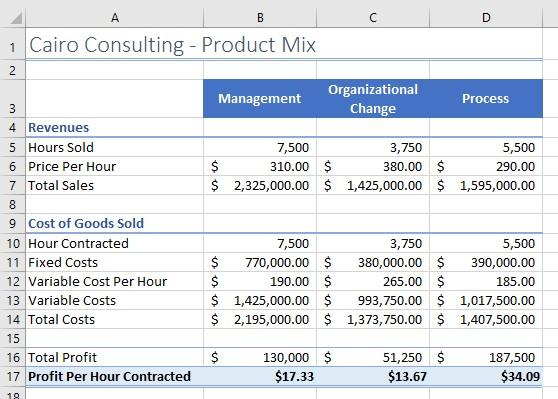558x399 pixels.
Task: Select the Hour Contracted label cell
Action: (115, 243)
